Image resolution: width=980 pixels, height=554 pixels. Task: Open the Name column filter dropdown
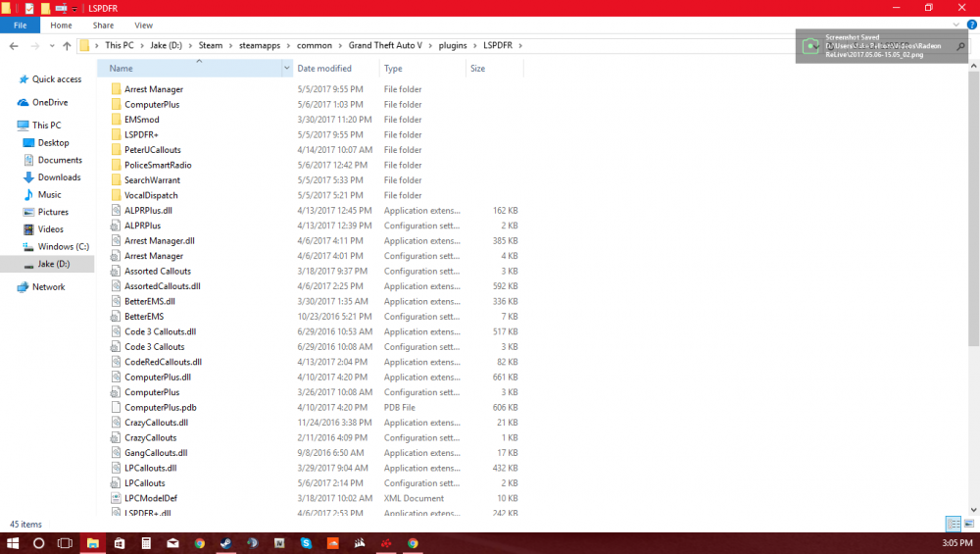(x=287, y=69)
